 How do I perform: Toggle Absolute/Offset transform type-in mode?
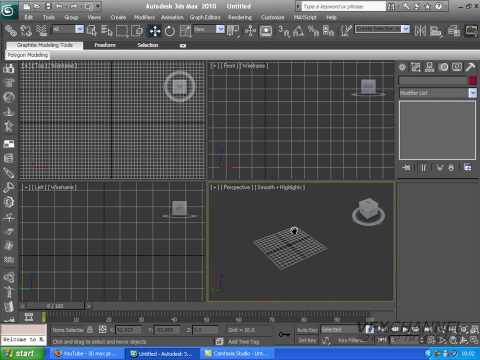click(x=103, y=330)
